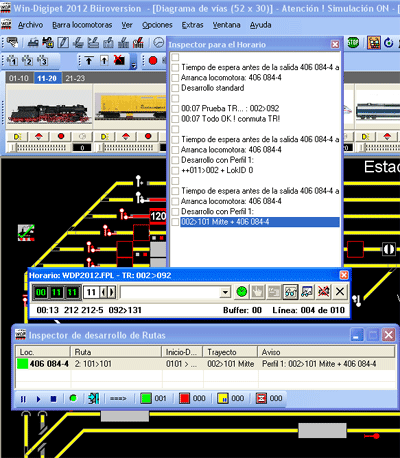Image resolution: width=400 pixels, height=458 pixels.
Task: Check the box beside '00:07 Prueba TR' line
Action: click(175, 109)
